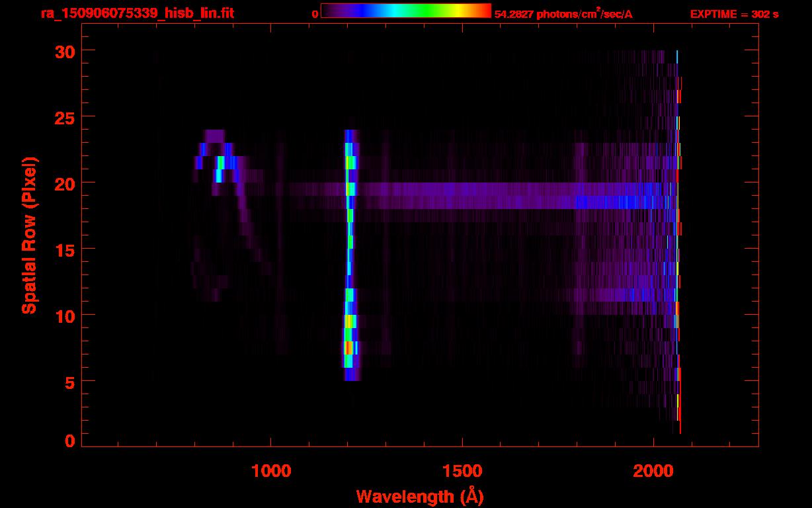Click the EXPTIME = 302 s label
Viewport: 812px width, 508px height.
734,15
